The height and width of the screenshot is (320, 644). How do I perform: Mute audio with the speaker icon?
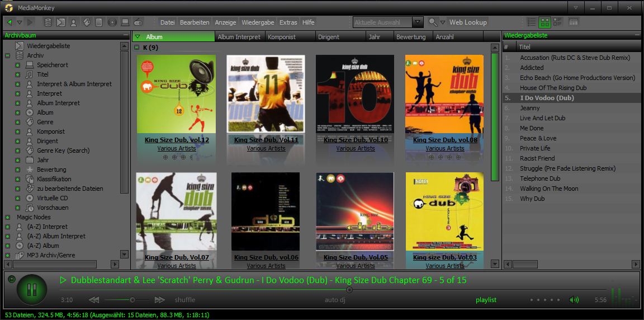click(x=574, y=300)
